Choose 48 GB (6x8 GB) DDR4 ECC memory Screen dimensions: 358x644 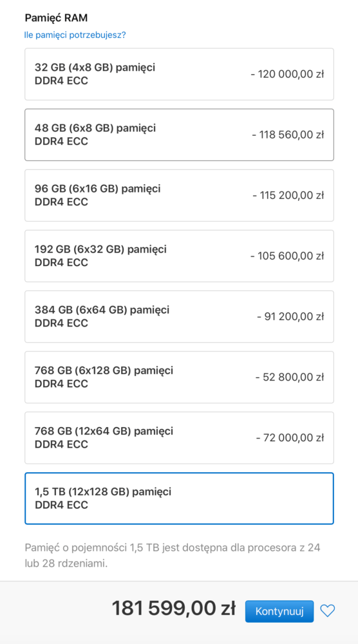179,135
